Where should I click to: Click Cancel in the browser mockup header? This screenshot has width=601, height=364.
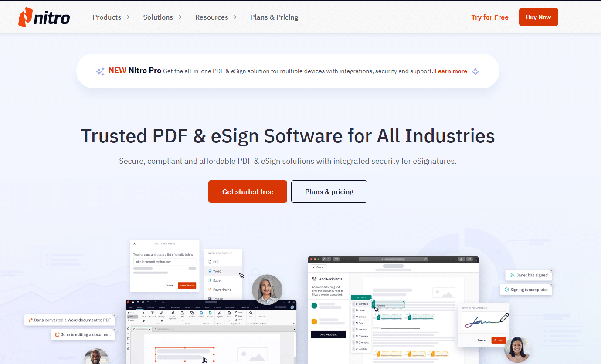[319, 267]
